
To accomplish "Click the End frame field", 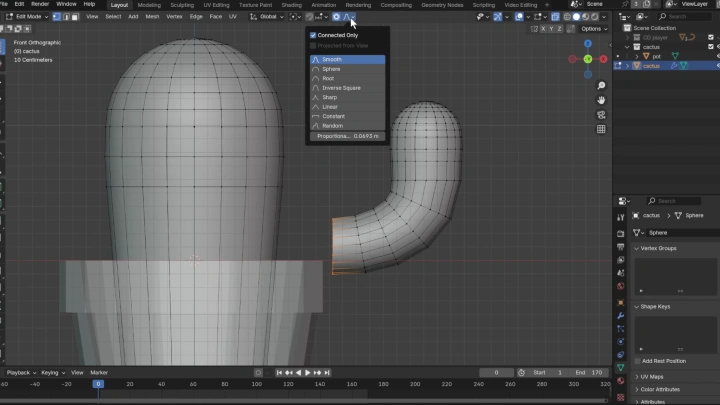I will (589, 372).
